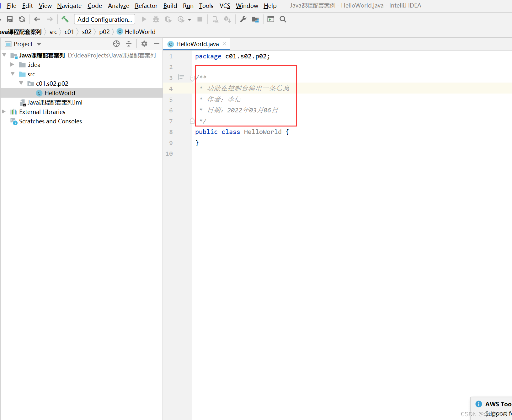Collapse the src folder arrow
The height and width of the screenshot is (420, 512).
tap(13, 74)
